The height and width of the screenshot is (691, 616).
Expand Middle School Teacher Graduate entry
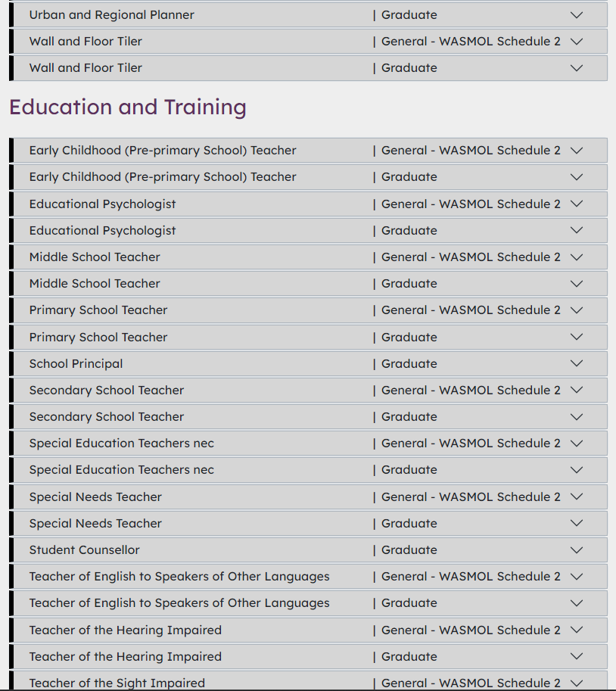tap(577, 284)
